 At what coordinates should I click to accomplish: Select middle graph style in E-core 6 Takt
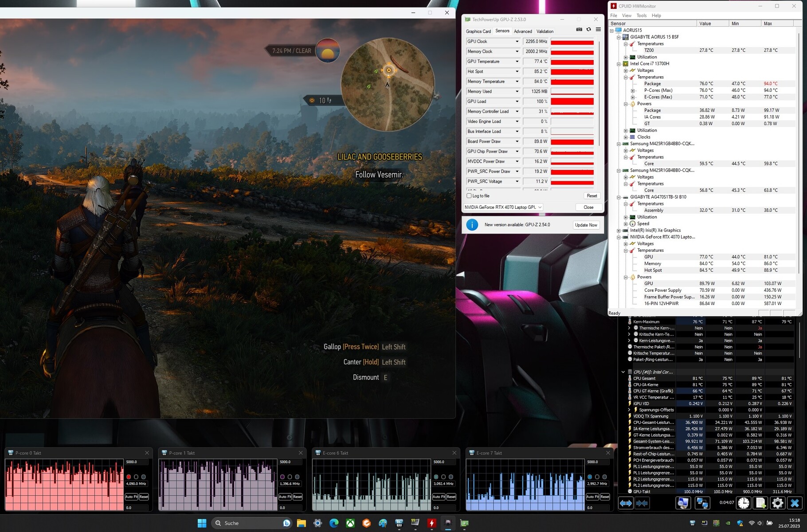pos(443,477)
